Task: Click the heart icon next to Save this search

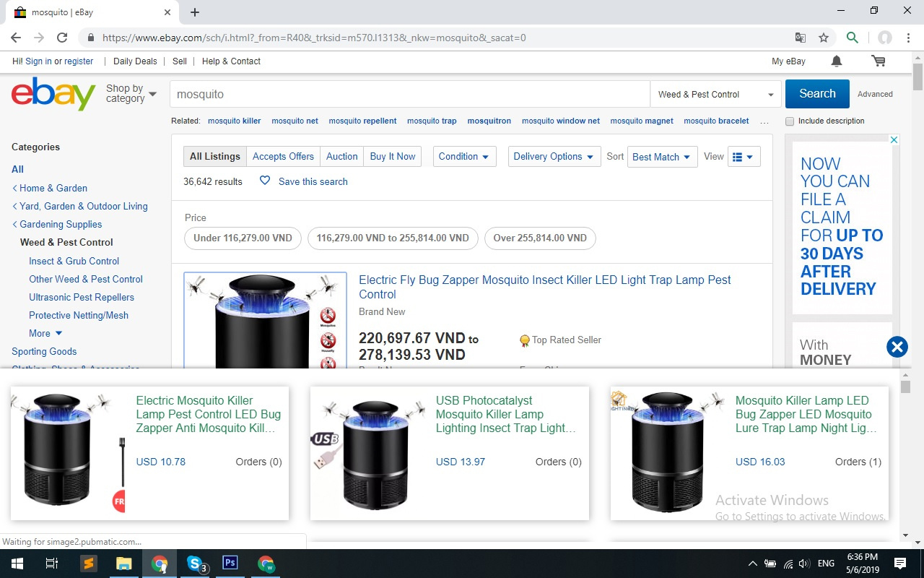Action: (x=265, y=181)
